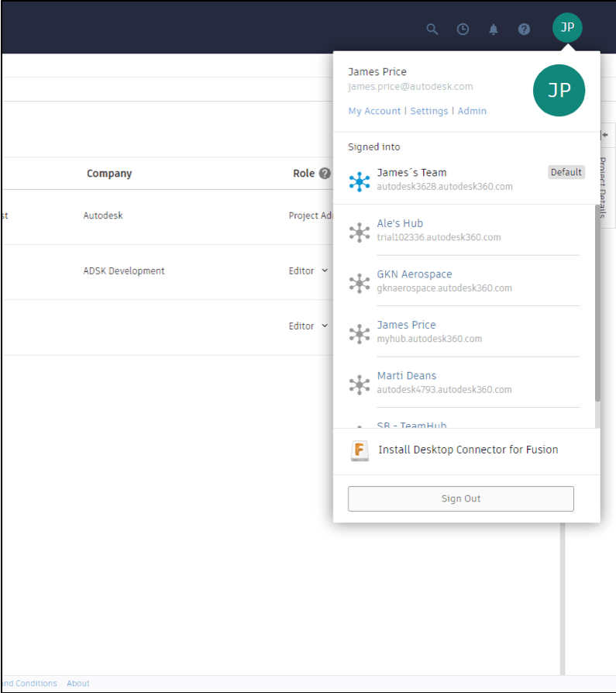Viewport: 616px width, 693px height.
Task: Click the help question mark icon
Action: tap(525, 29)
